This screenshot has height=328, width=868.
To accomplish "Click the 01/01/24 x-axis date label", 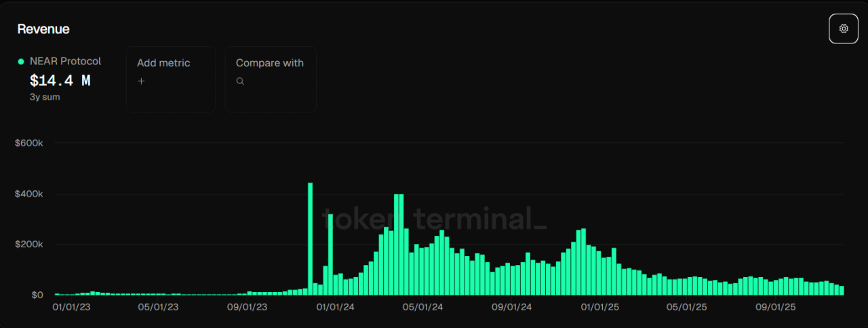I will click(x=334, y=307).
